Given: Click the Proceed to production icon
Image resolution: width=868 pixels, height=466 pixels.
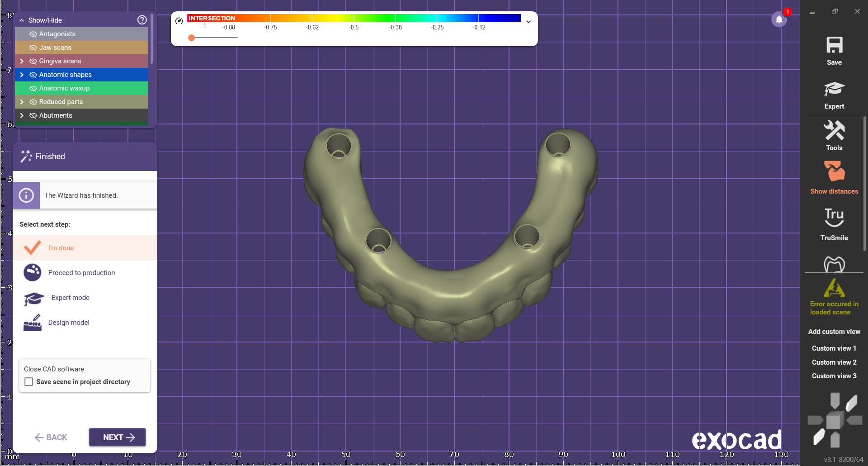Looking at the screenshot, I should click(33, 272).
